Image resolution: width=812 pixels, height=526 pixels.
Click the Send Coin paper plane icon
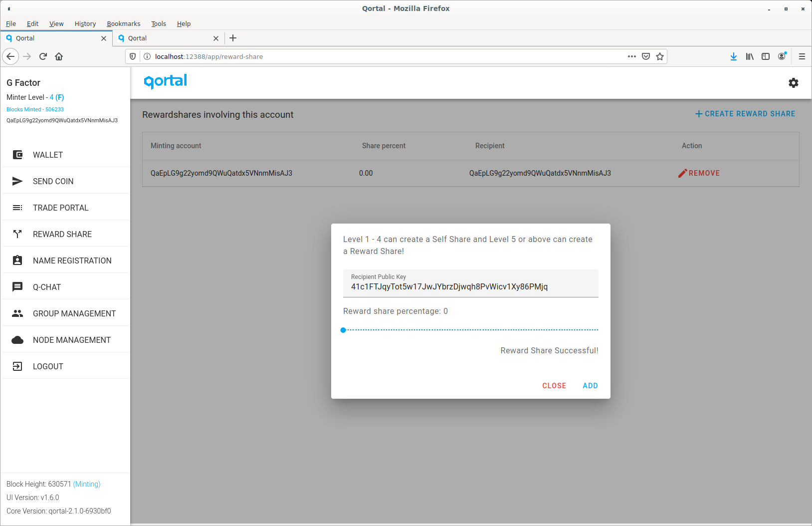(17, 181)
